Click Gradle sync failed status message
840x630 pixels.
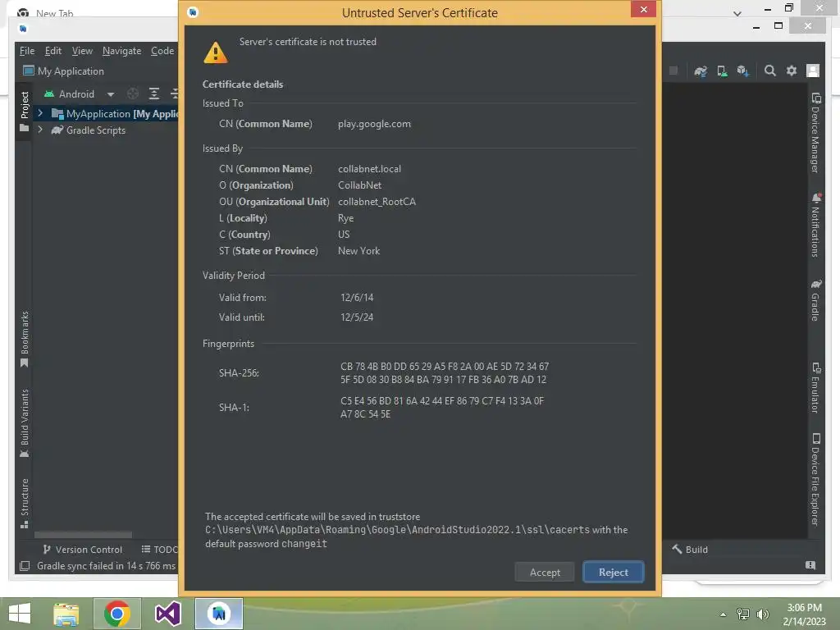[x=106, y=566]
